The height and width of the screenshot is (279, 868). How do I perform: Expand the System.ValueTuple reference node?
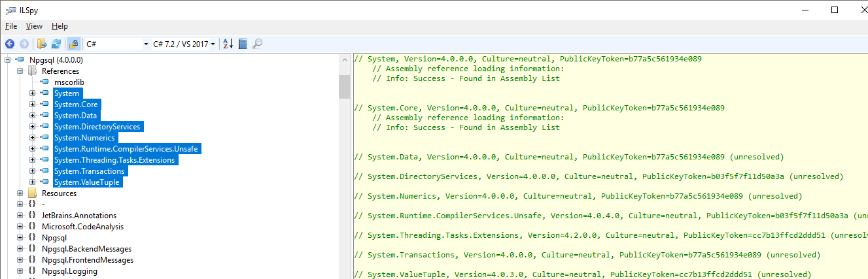pos(32,182)
